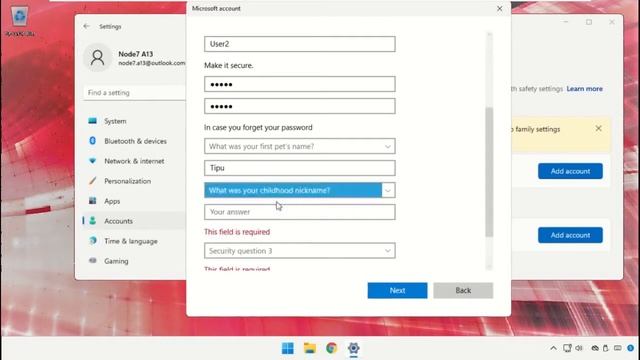Dismiss the family settings banner
Image resolution: width=640 pixels, height=360 pixels.
tap(598, 129)
